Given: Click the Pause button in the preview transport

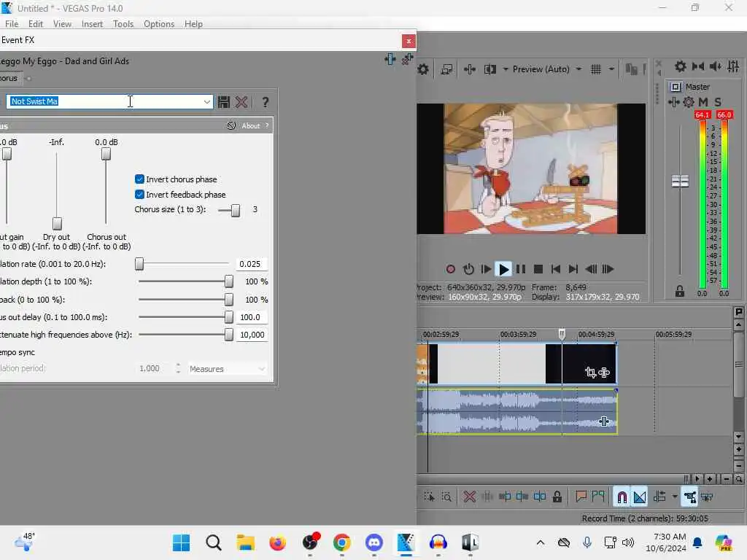Looking at the screenshot, I should click(x=521, y=269).
